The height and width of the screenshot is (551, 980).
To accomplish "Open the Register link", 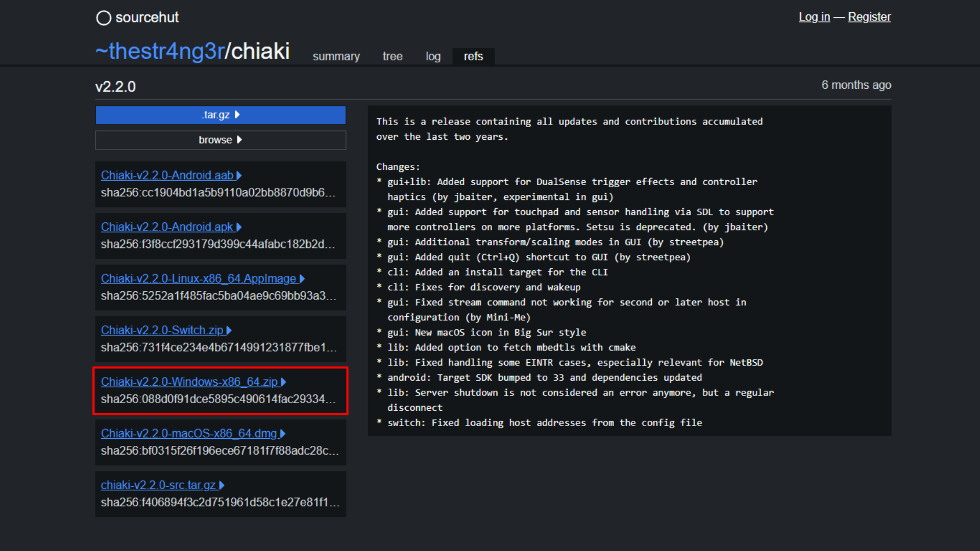I will [x=869, y=17].
